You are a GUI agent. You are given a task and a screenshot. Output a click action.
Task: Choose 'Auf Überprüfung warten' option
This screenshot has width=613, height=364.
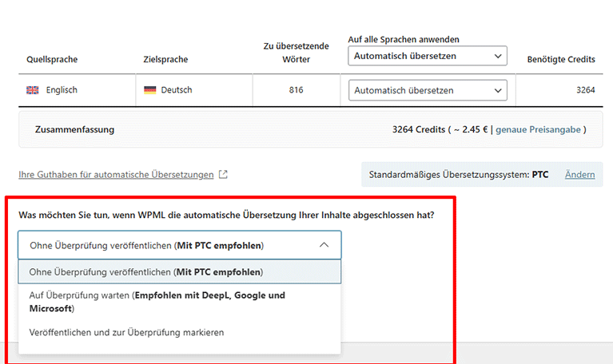pos(157,301)
